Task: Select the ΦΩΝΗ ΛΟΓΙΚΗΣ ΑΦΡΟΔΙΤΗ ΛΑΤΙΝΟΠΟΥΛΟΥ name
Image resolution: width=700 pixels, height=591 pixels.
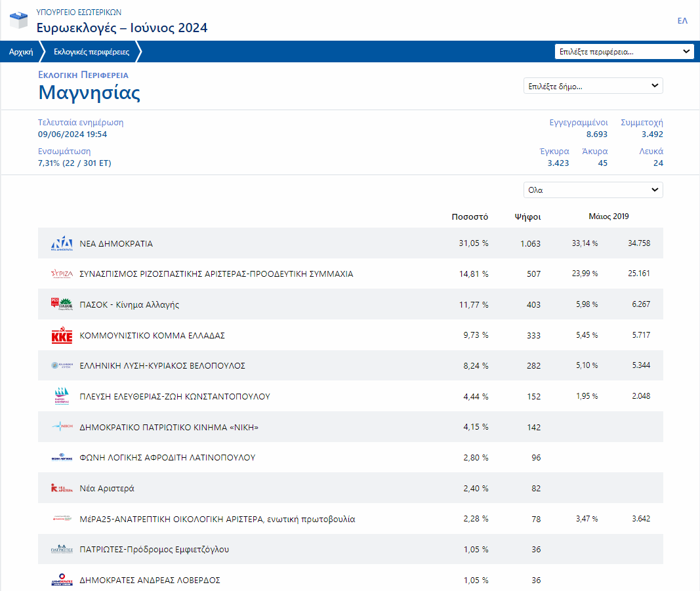Action: point(167,458)
